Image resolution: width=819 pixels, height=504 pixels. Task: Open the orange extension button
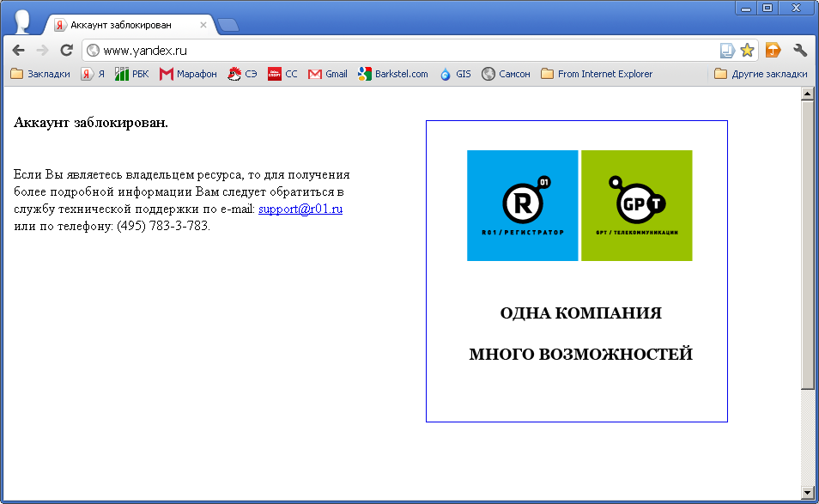click(x=773, y=50)
